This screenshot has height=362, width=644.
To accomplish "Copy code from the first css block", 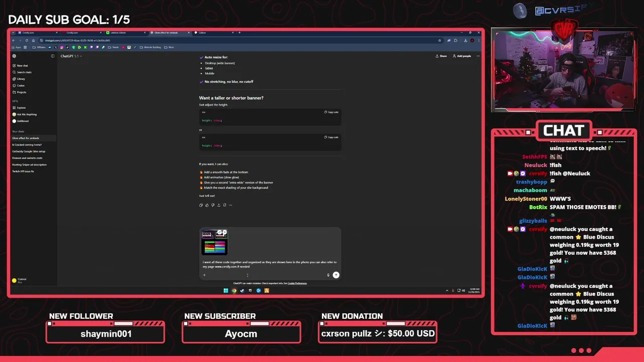I will tap(332, 112).
